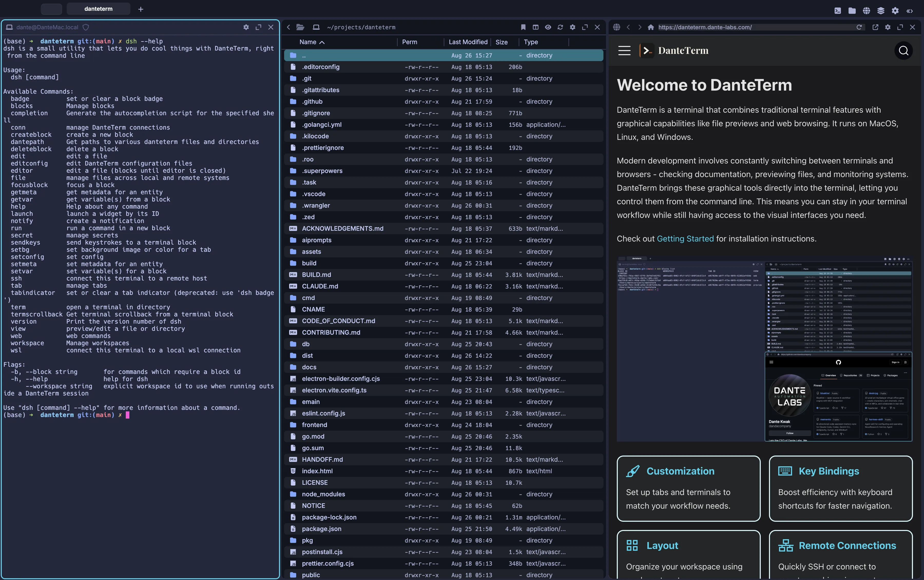Click laptop icon in terminal block header
Image resolution: width=924 pixels, height=580 pixels.
pyautogui.click(x=9, y=27)
